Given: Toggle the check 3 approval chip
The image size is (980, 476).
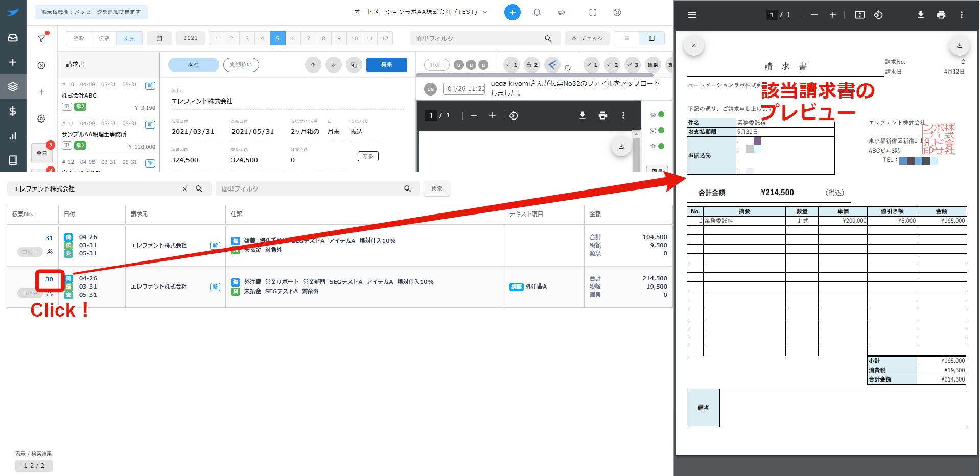Looking at the screenshot, I should (633, 65).
